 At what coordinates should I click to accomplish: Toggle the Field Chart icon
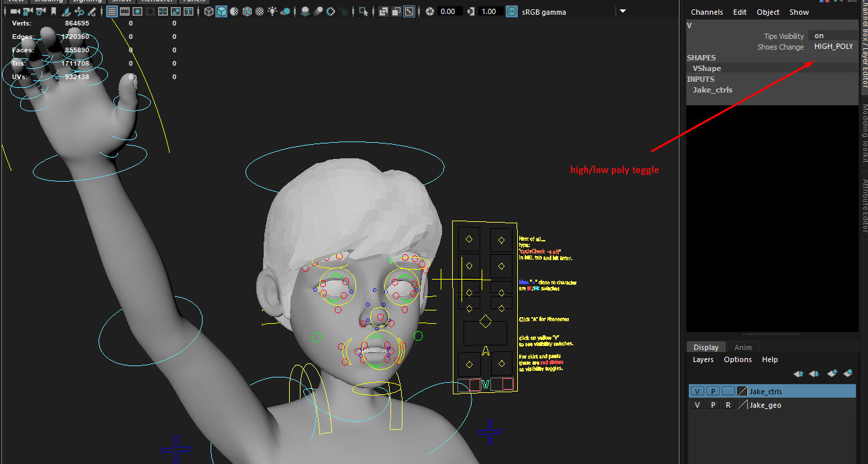point(163,11)
